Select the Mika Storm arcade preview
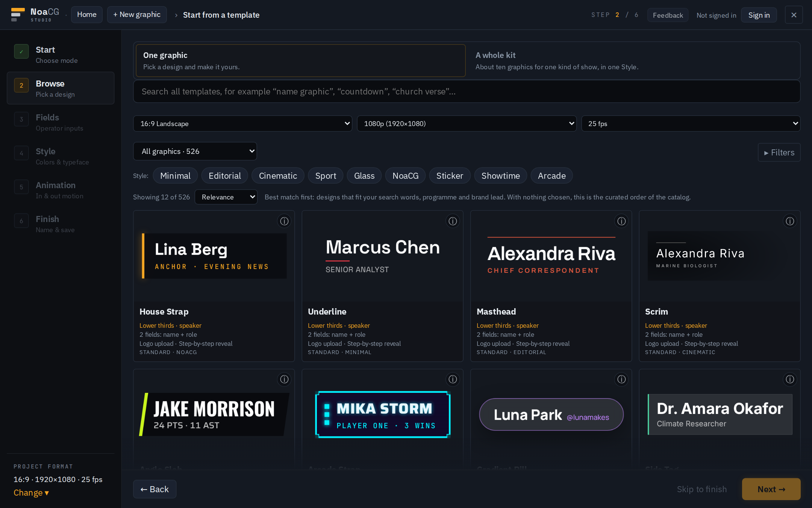The height and width of the screenshot is (508, 812). click(x=382, y=414)
